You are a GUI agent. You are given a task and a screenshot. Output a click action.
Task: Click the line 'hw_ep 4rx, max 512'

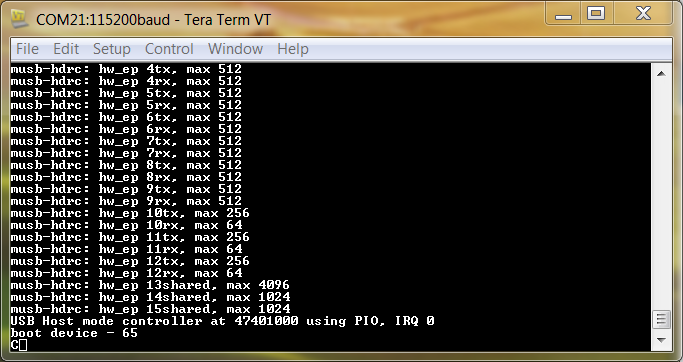click(126, 81)
